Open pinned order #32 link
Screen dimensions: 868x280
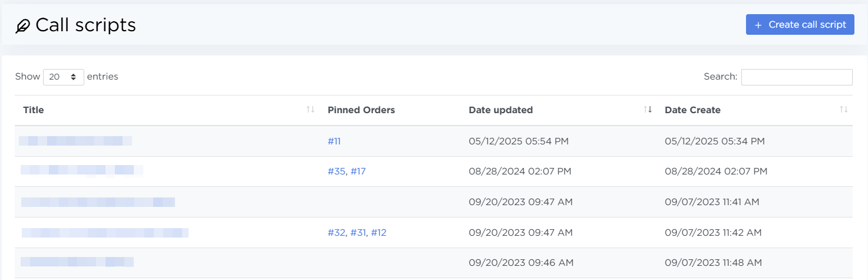click(x=336, y=233)
